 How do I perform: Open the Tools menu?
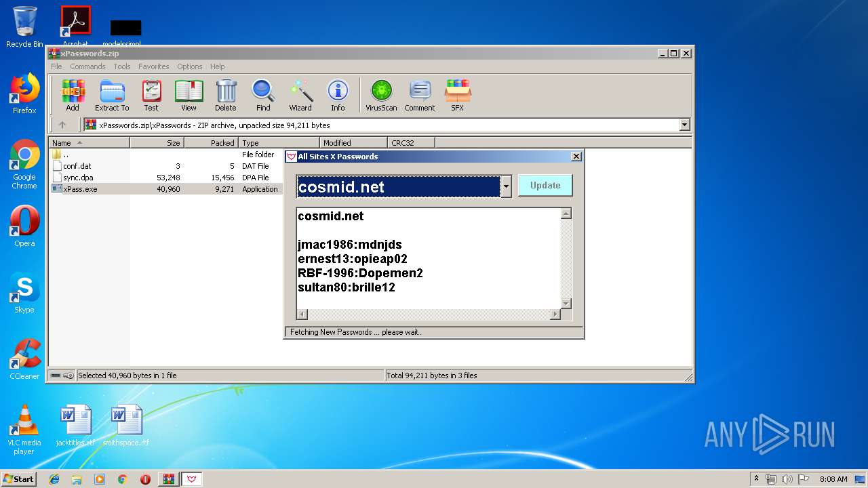122,66
